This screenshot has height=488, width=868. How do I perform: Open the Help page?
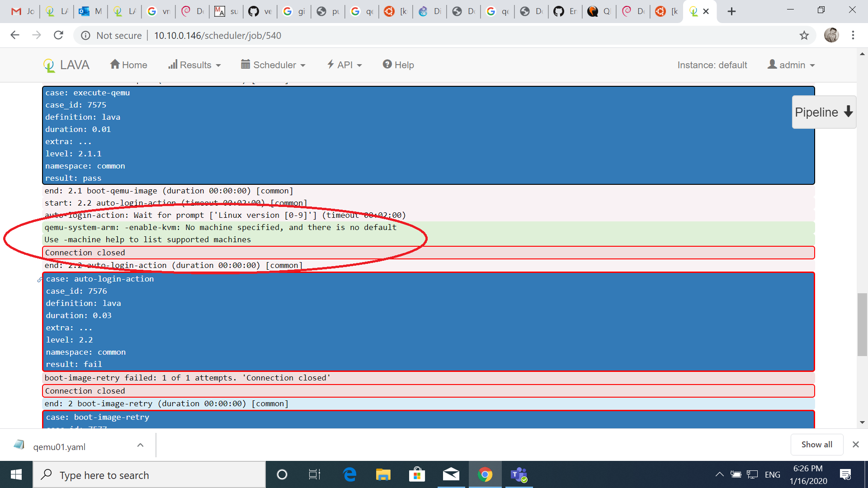point(398,65)
